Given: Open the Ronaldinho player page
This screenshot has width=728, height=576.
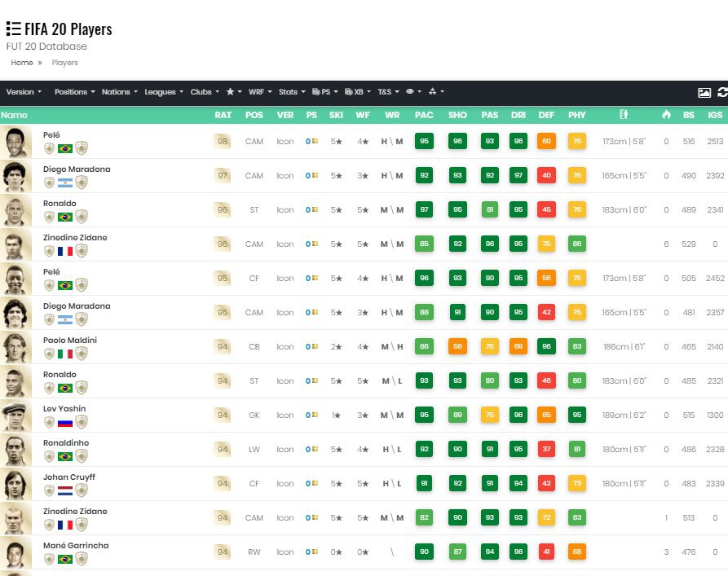Looking at the screenshot, I should coord(66,442).
